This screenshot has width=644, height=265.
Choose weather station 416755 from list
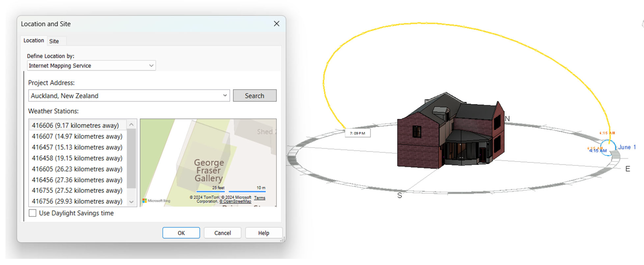point(77,191)
